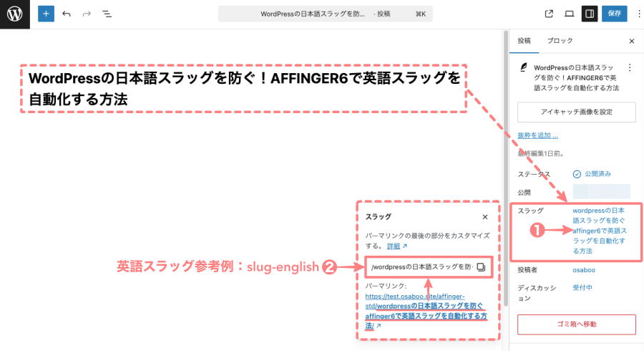Open the command palette title bar
644x351 pixels.
pos(326,14)
